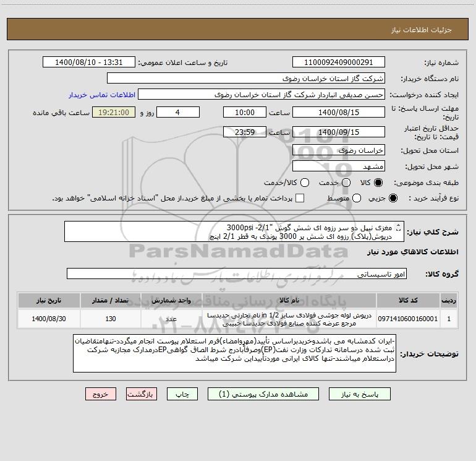Image resolution: width=476 pixels, height=461 pixels.
Task: Select the خدمت radio button
Action: click(346, 183)
